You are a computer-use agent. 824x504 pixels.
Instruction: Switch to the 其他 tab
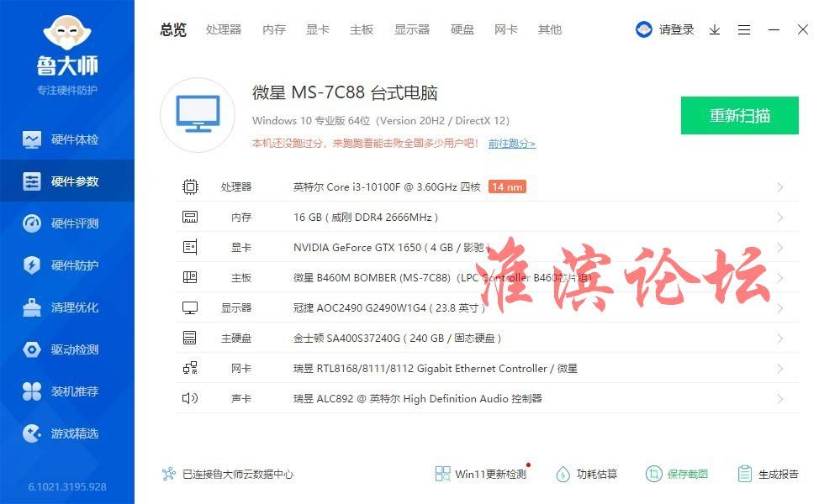[550, 30]
